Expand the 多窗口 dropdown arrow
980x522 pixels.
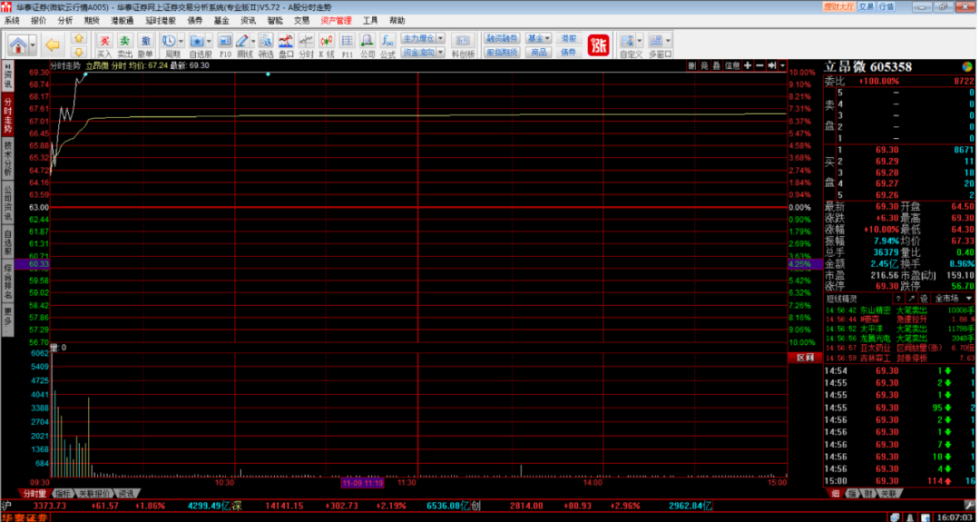coord(668,41)
